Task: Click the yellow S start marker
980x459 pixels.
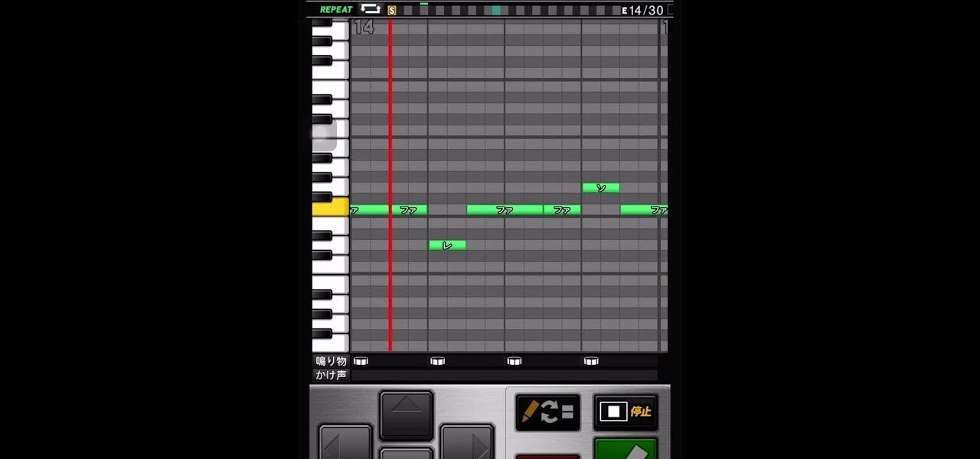Action: click(x=392, y=11)
